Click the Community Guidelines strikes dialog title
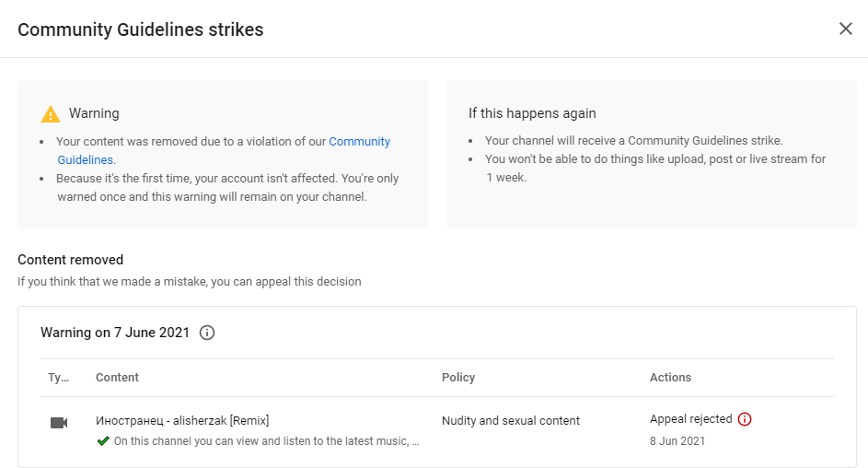 point(141,29)
